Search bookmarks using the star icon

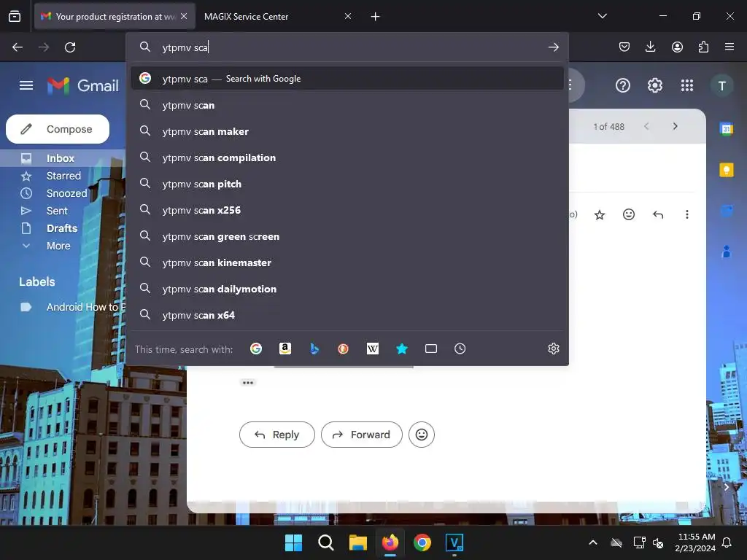[402, 349]
